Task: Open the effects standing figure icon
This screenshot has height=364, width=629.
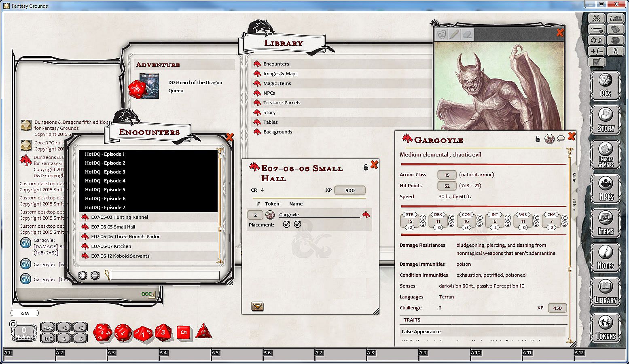Action: click(616, 51)
